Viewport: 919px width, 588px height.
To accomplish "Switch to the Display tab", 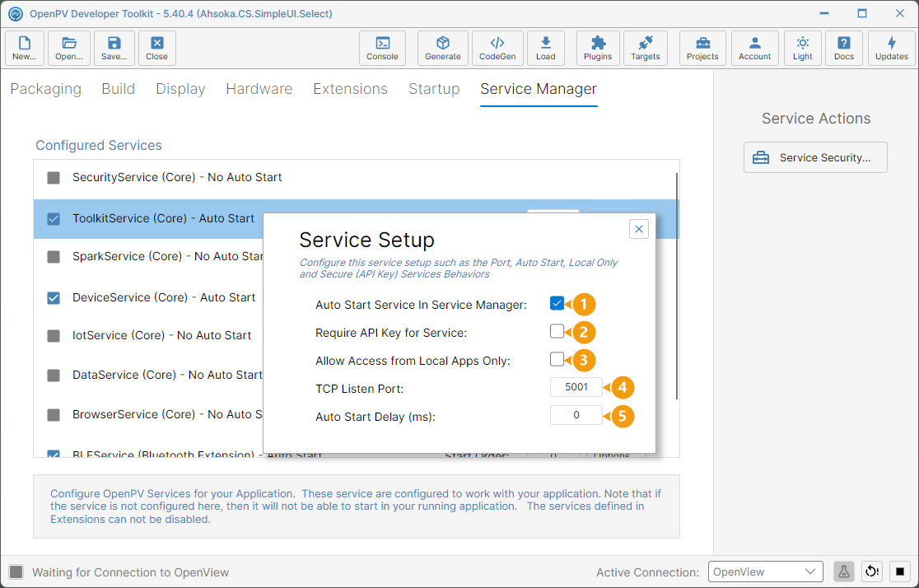I will [x=180, y=89].
